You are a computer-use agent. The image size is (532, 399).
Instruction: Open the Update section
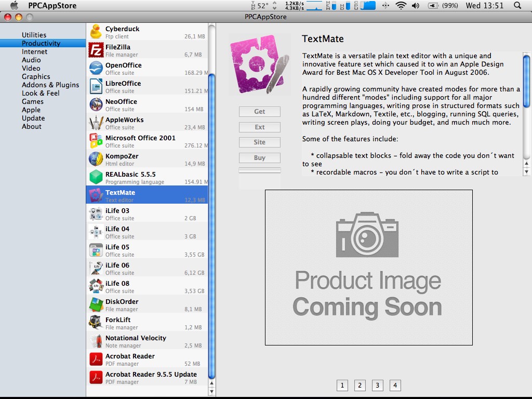pos(33,118)
